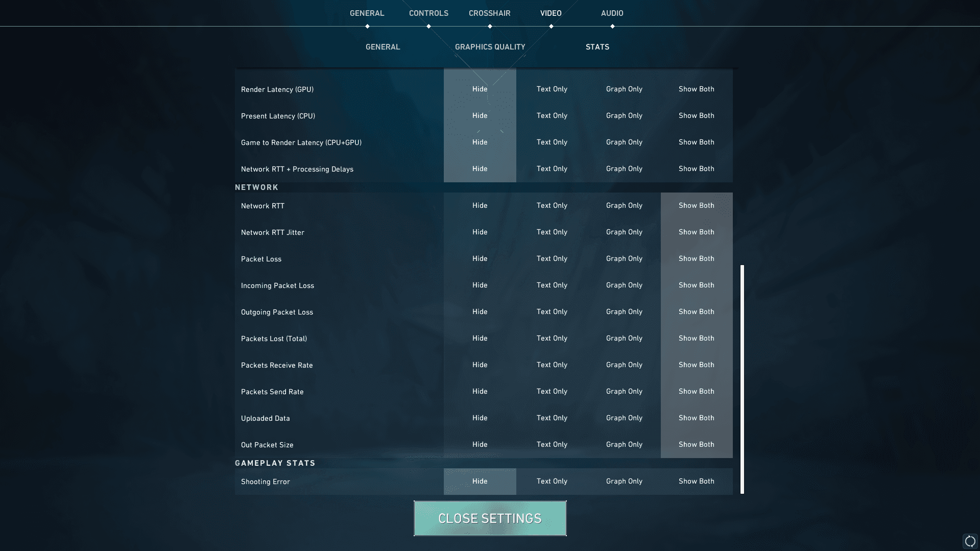Set Render Latency (GPU) to Show Both
This screenshot has width=980, height=551.
(x=697, y=89)
